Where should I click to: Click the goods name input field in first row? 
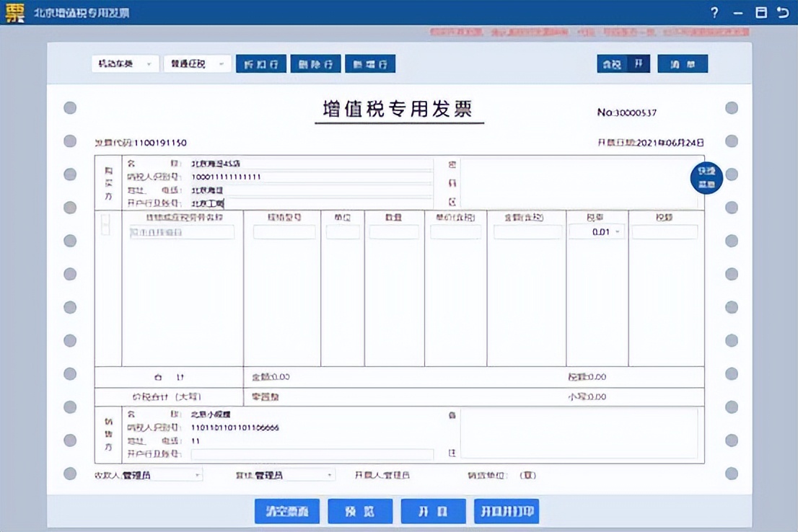(183, 231)
